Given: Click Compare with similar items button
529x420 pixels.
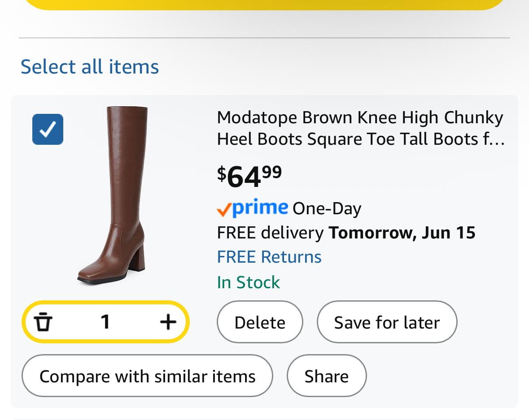Looking at the screenshot, I should (x=147, y=376).
